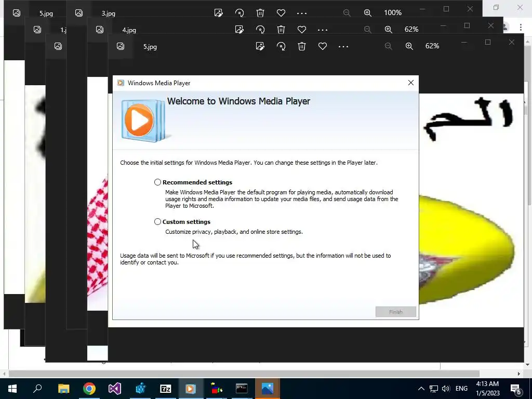The height and width of the screenshot is (399, 532).
Task: Open Command Prompt from the taskbar
Action: point(242,389)
